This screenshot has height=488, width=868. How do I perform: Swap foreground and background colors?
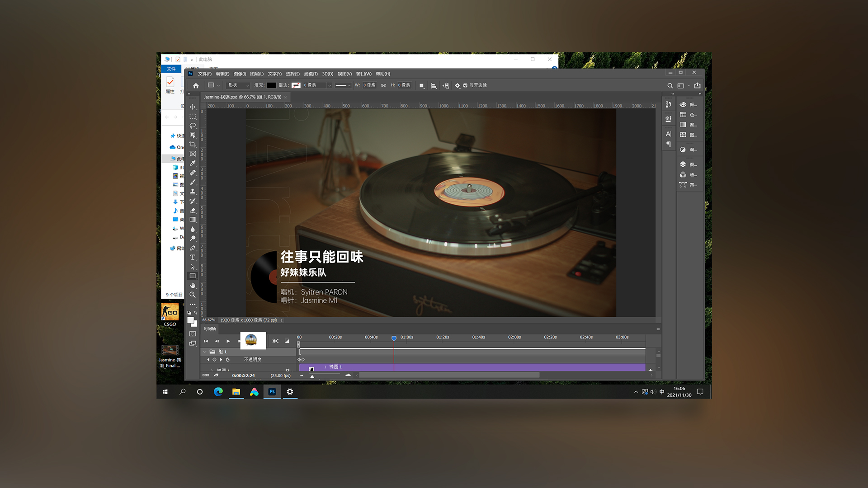(195, 313)
